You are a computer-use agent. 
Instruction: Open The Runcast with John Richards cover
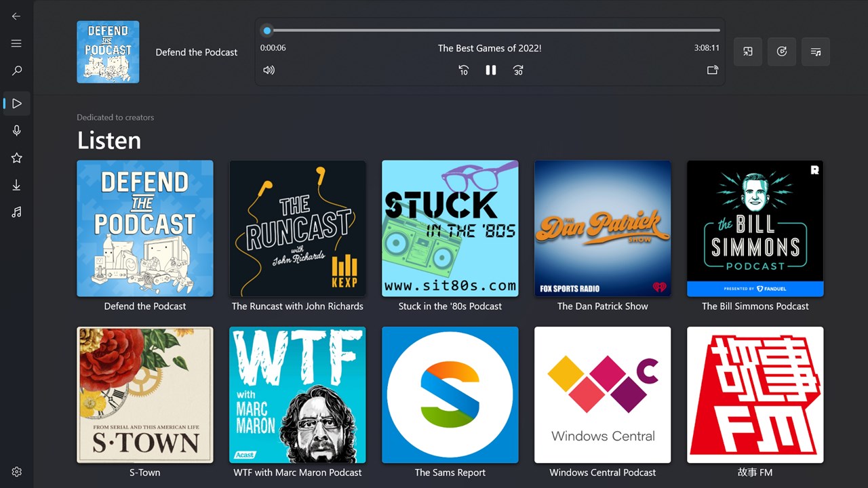[298, 228]
